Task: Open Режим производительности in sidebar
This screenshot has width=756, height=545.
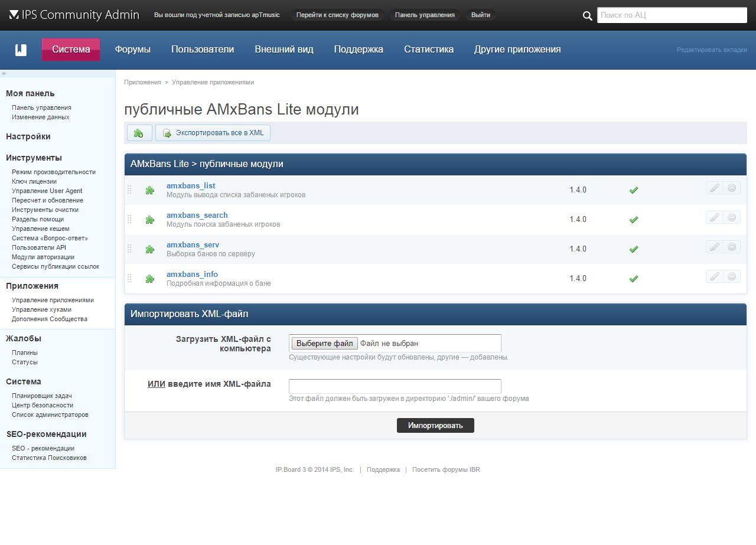Action: coord(54,172)
